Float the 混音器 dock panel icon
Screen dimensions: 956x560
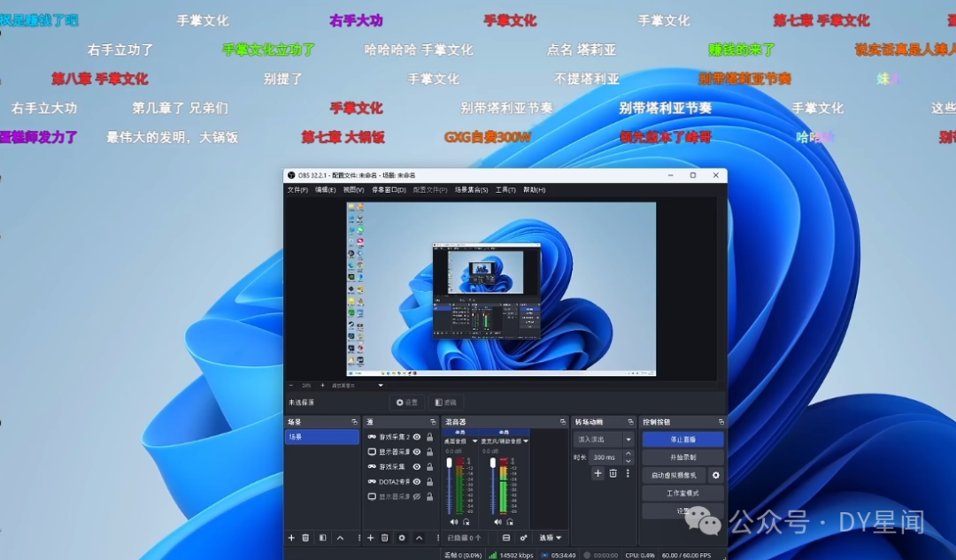pos(563,422)
